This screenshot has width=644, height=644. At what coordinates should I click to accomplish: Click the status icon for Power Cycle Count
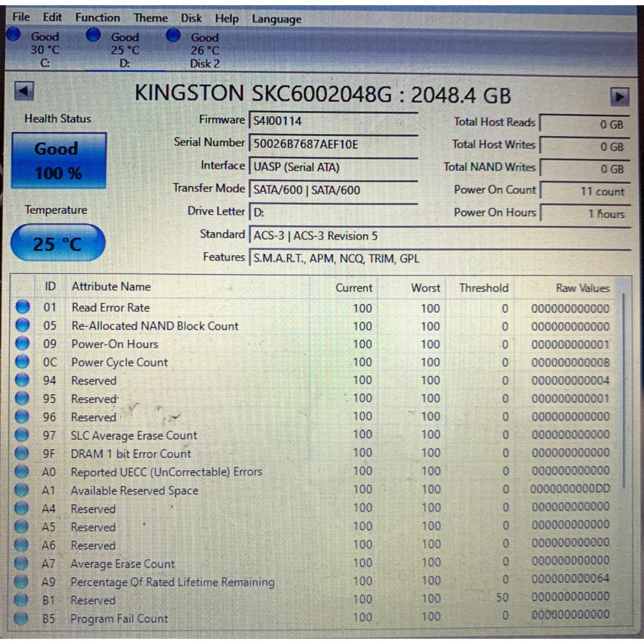pyautogui.click(x=22, y=362)
